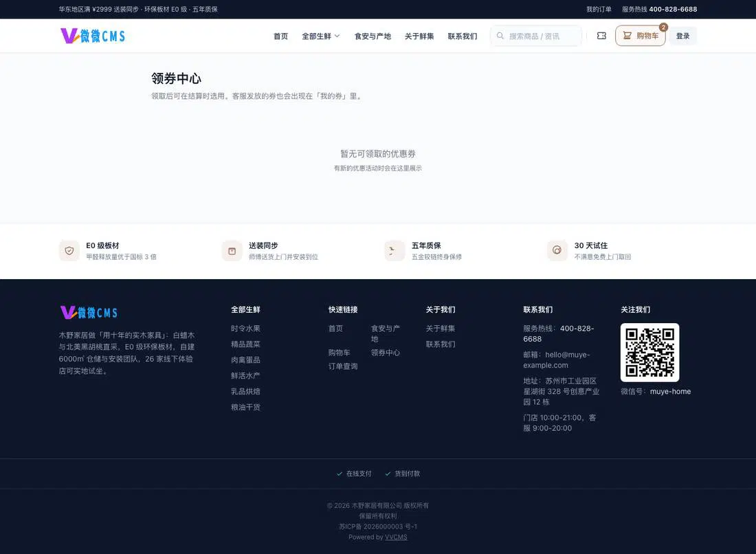
Task: Expand the 全部生鲜 dropdown menu
Action: coord(321,36)
